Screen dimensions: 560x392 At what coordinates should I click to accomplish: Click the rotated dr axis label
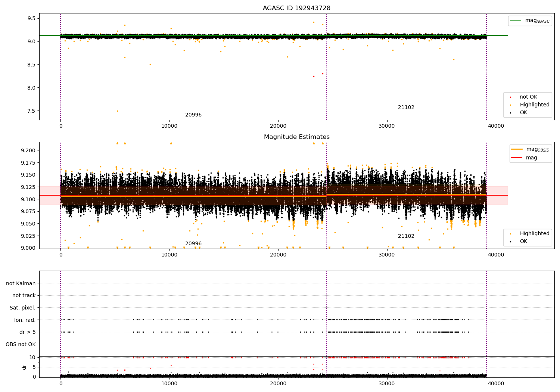click(x=24, y=367)
